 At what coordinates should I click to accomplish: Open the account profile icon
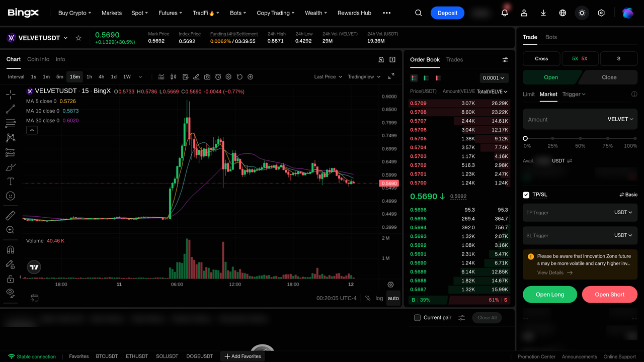tap(524, 13)
